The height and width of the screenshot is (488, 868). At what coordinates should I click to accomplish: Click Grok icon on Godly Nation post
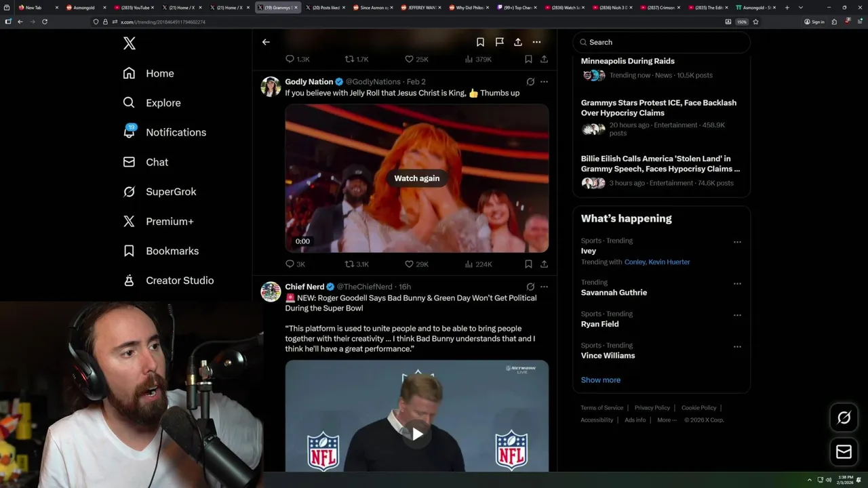(530, 82)
